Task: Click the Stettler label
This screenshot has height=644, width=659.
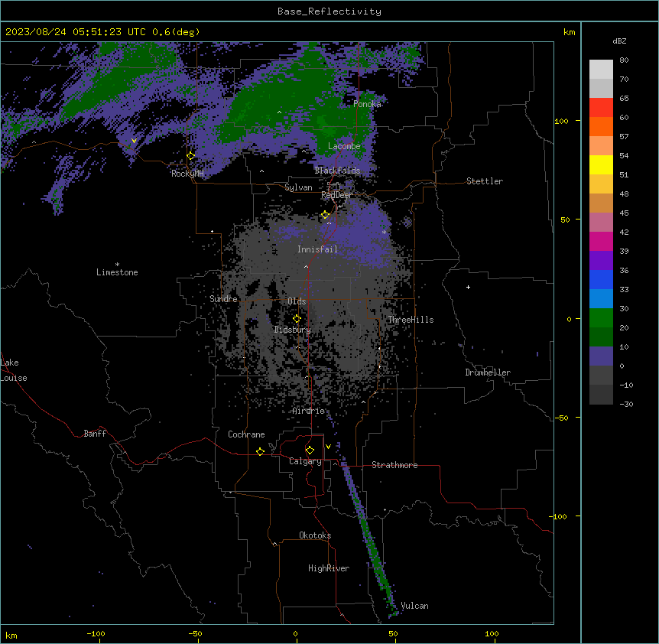Action: [x=485, y=181]
